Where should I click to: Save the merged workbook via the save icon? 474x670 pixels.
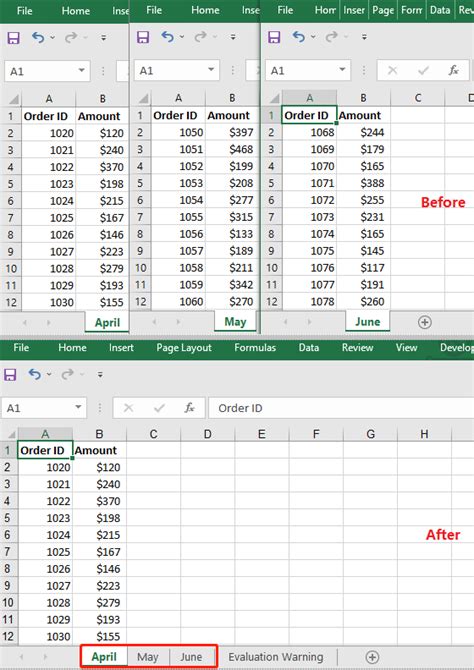tap(10, 375)
